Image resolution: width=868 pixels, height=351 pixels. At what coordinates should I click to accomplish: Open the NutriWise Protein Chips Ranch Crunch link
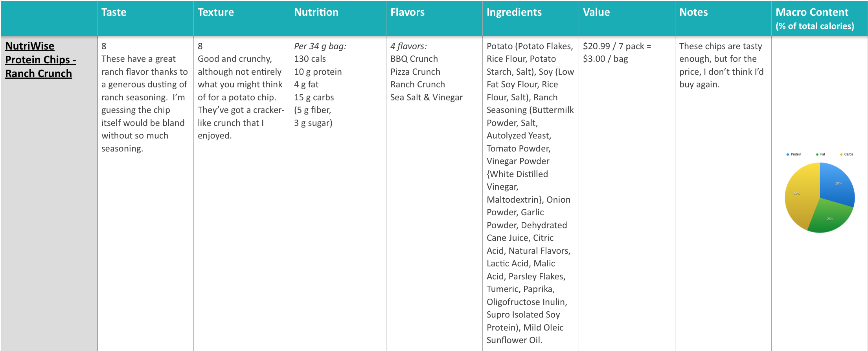[x=40, y=60]
